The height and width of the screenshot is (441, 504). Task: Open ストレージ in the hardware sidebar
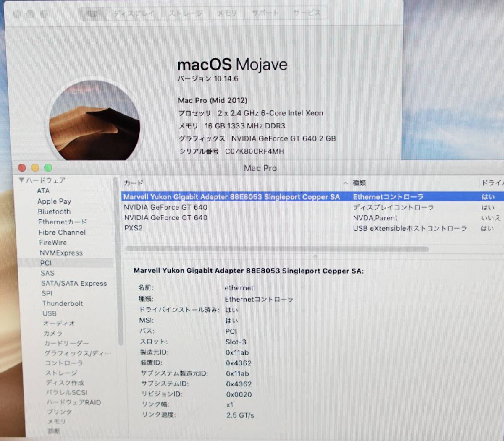[61, 373]
